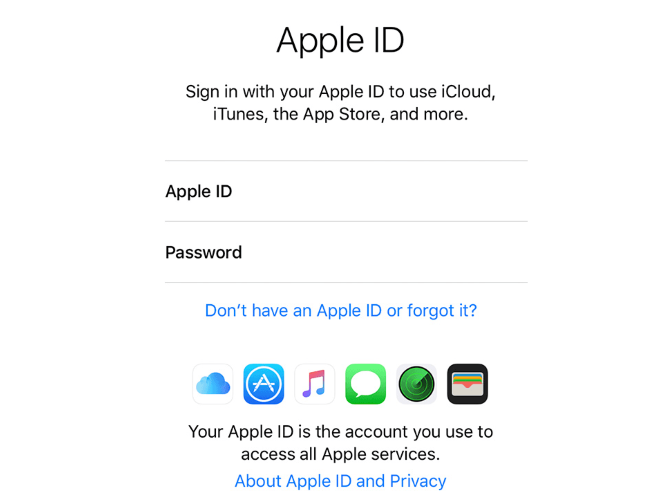The image size is (670, 500).
Task: Click "Your Apple ID is the account" text
Action: (x=341, y=432)
